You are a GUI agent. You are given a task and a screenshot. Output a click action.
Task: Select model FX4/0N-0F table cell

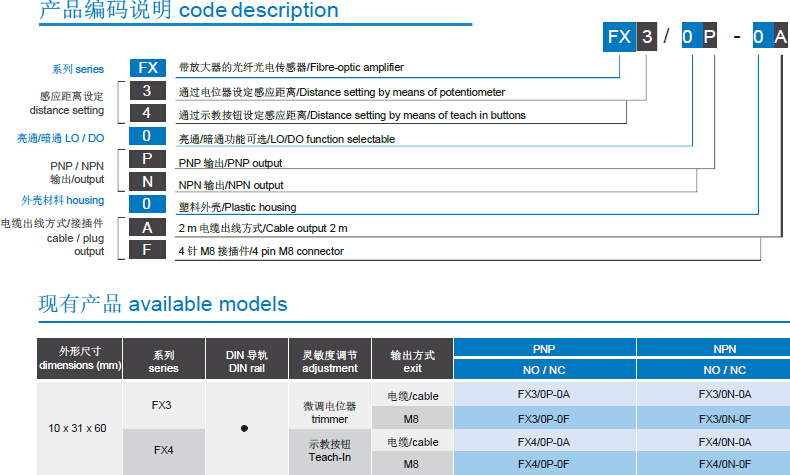724,464
